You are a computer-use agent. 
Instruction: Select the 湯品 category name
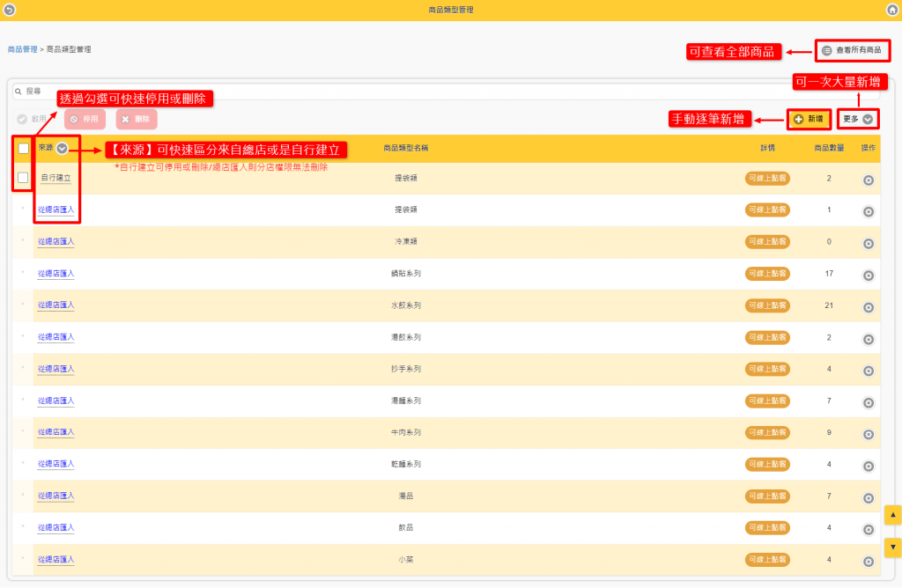(405, 496)
